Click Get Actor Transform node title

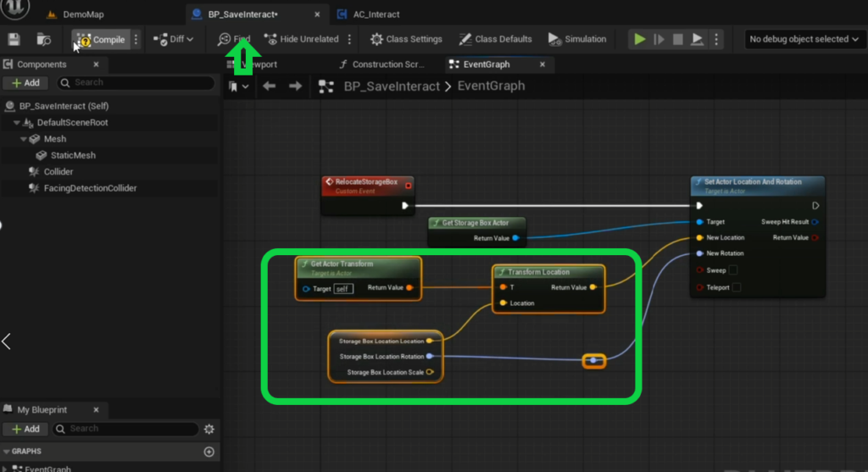tap(342, 264)
